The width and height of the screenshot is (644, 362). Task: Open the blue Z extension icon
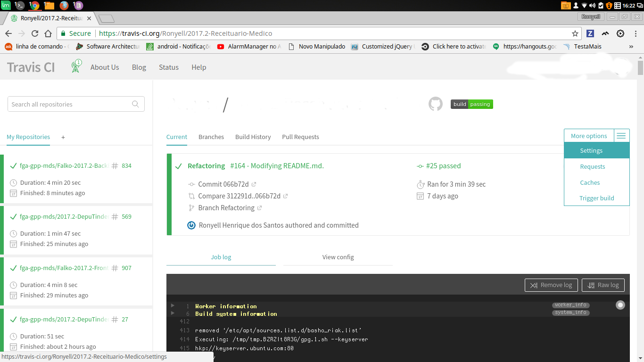pos(590,33)
